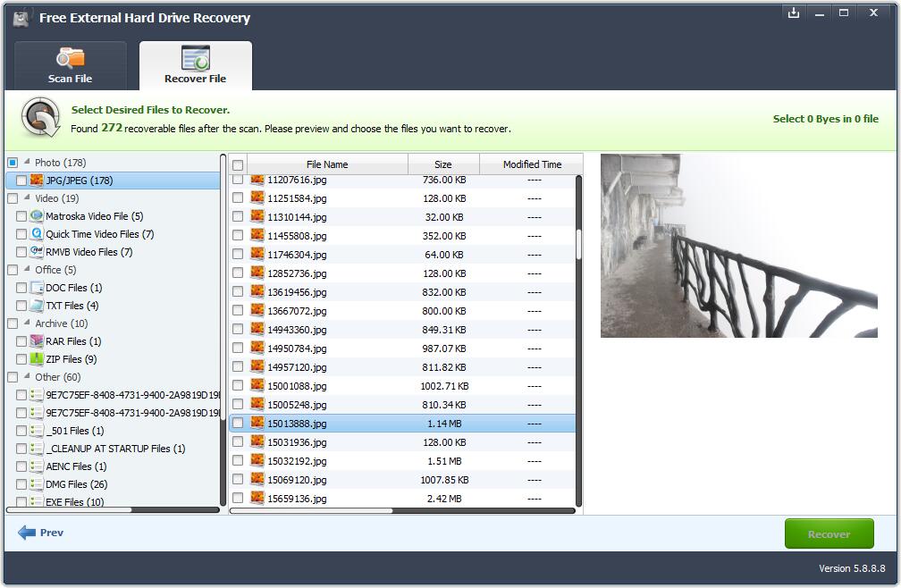The image size is (901, 588).
Task: Click the green Recover button
Action: click(829, 534)
